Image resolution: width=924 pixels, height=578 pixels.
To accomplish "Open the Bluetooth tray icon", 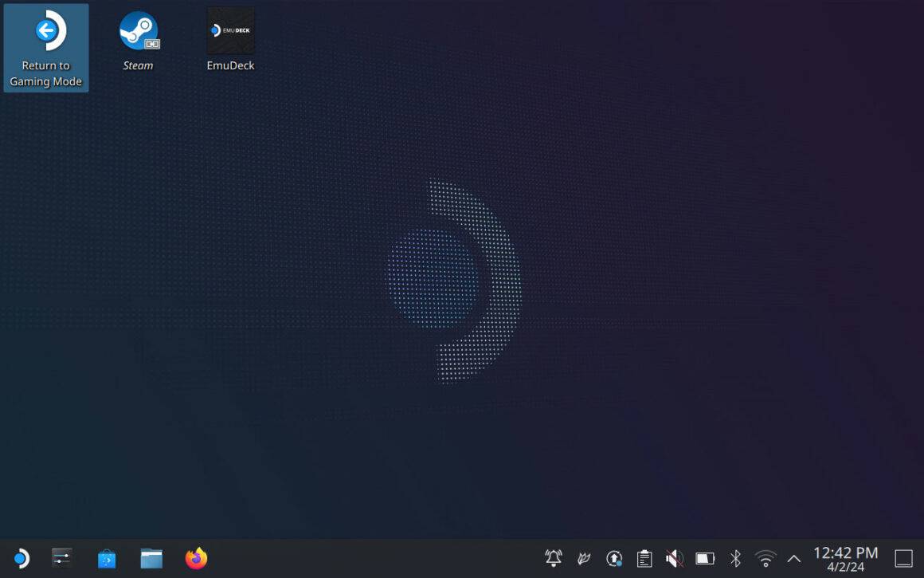I will (735, 558).
